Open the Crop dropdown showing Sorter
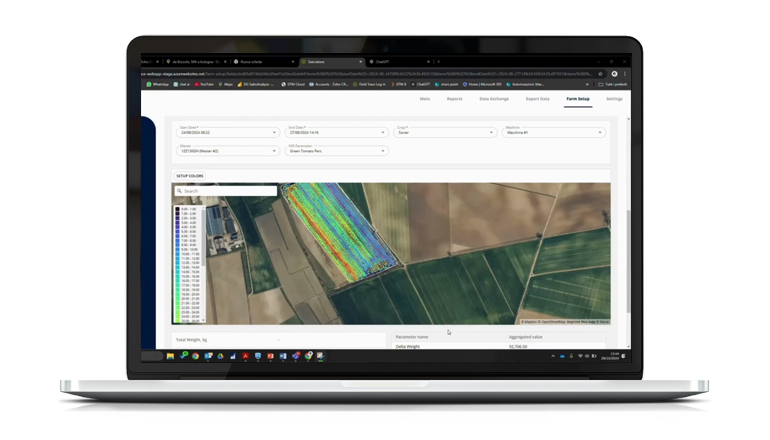Viewport: 770px width, 440px height. (442, 132)
